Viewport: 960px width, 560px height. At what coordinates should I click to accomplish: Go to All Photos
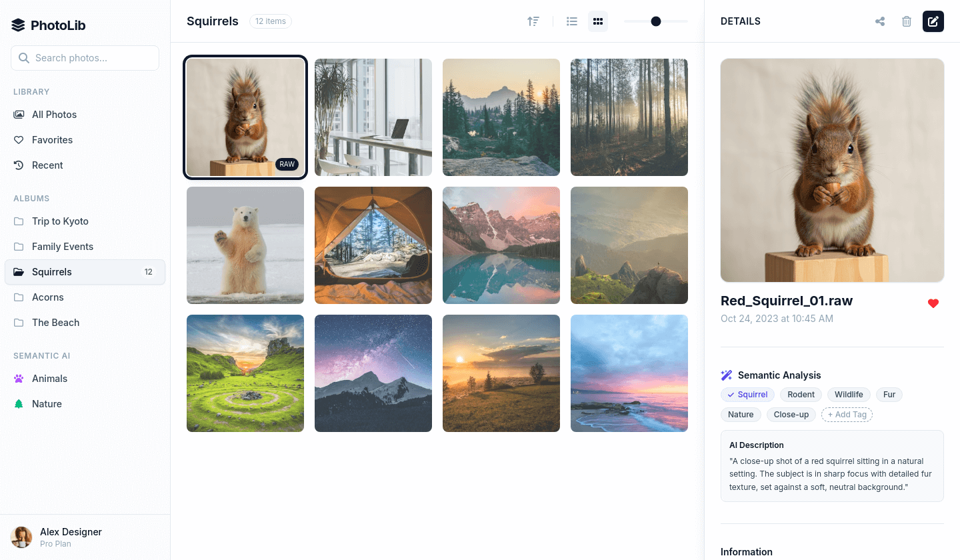[54, 115]
